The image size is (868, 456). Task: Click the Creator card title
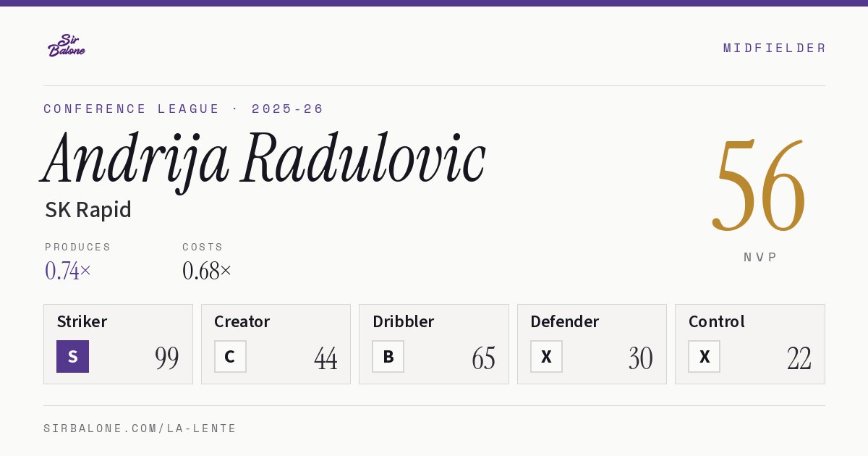point(242,321)
